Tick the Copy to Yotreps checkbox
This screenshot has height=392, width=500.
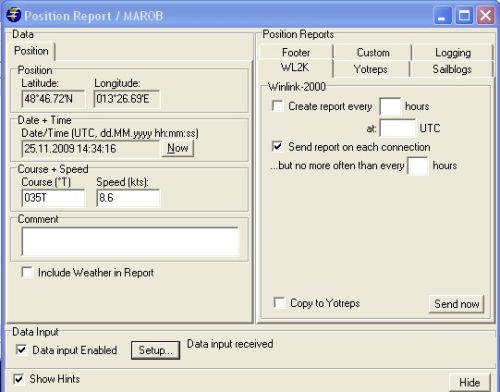pos(279,303)
